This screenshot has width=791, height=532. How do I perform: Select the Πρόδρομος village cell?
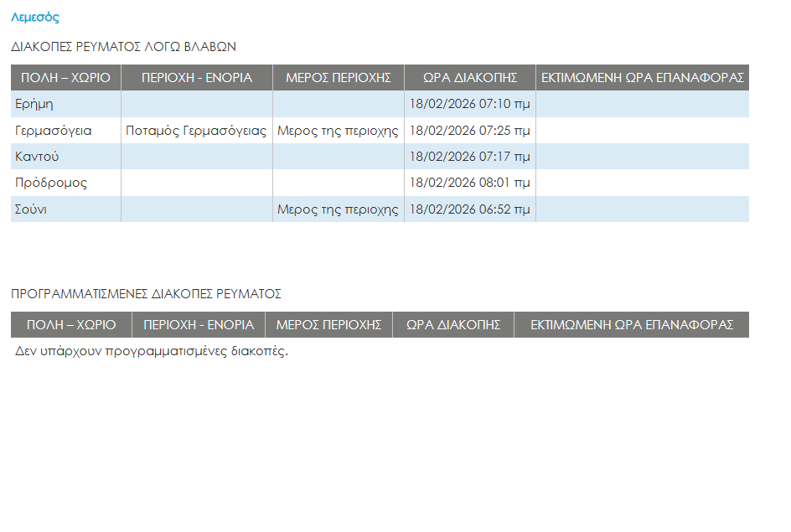coord(51,183)
